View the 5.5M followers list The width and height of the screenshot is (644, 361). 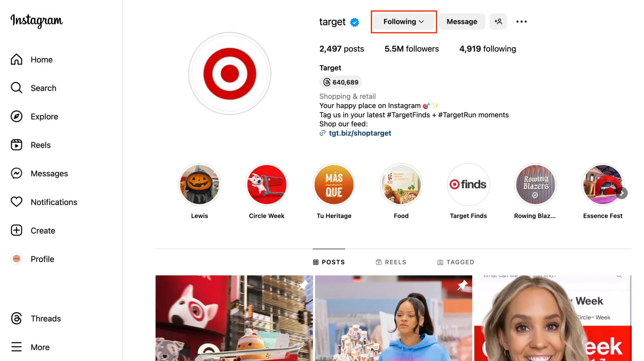[x=412, y=49]
